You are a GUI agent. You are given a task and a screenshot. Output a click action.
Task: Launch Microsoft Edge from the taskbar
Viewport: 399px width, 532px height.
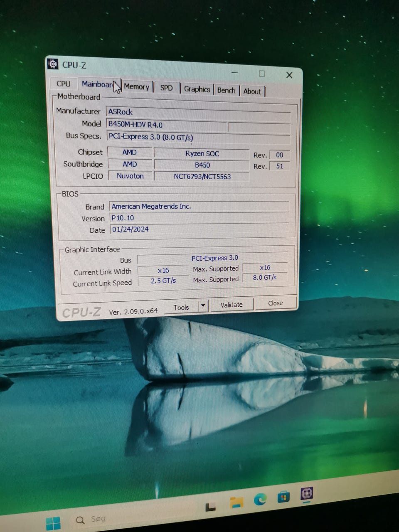coord(260,499)
